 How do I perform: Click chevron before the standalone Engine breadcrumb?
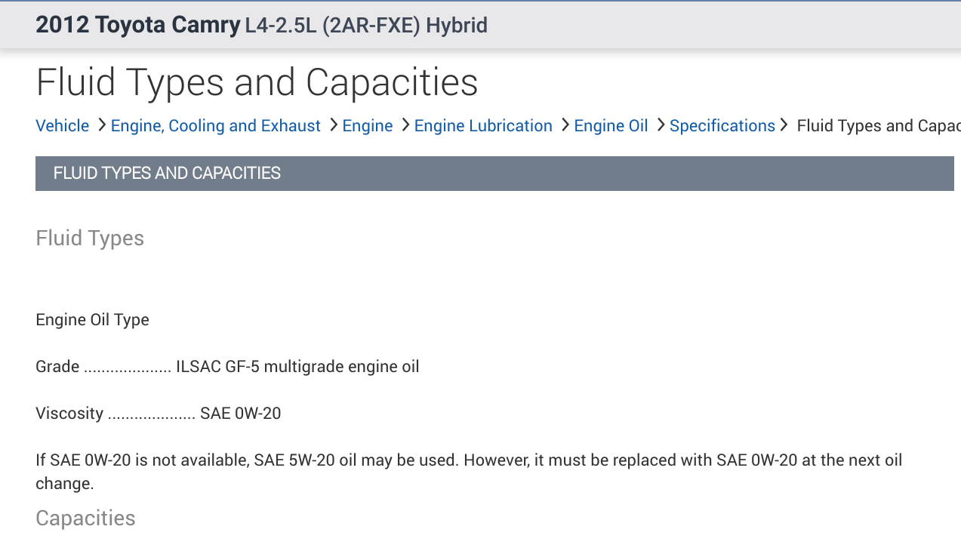(333, 125)
